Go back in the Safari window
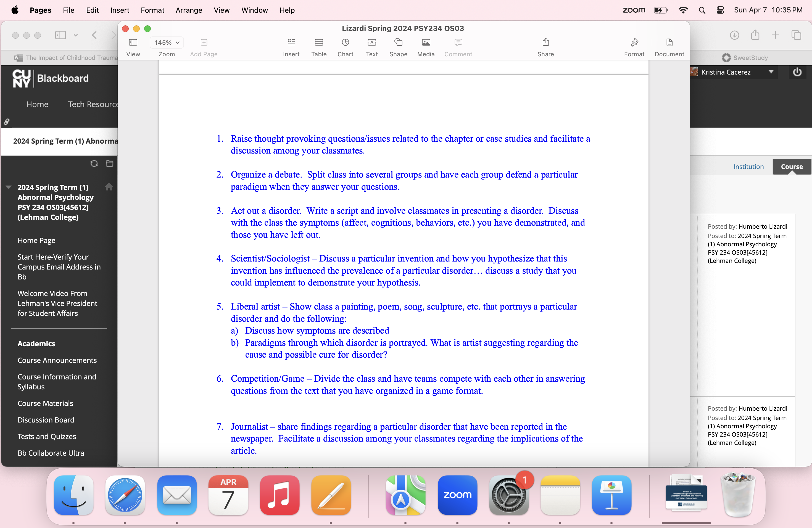 pos(94,35)
